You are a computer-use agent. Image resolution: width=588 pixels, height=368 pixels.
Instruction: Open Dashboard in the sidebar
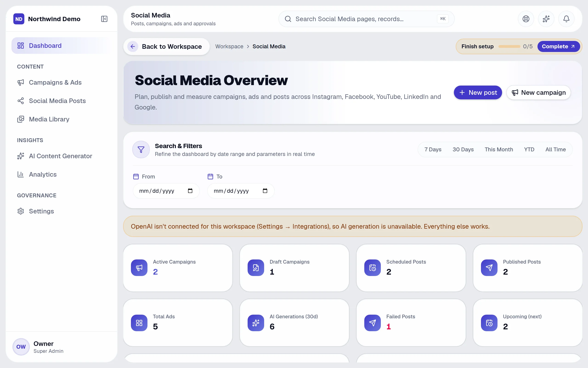click(x=62, y=46)
